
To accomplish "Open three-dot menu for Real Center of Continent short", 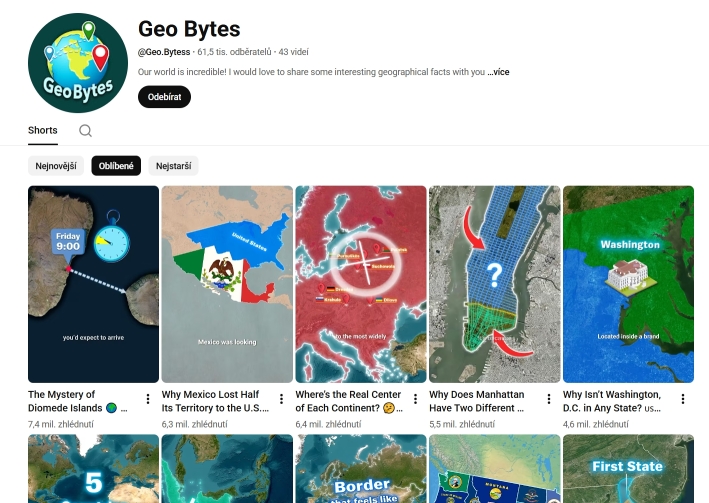I will (x=415, y=399).
